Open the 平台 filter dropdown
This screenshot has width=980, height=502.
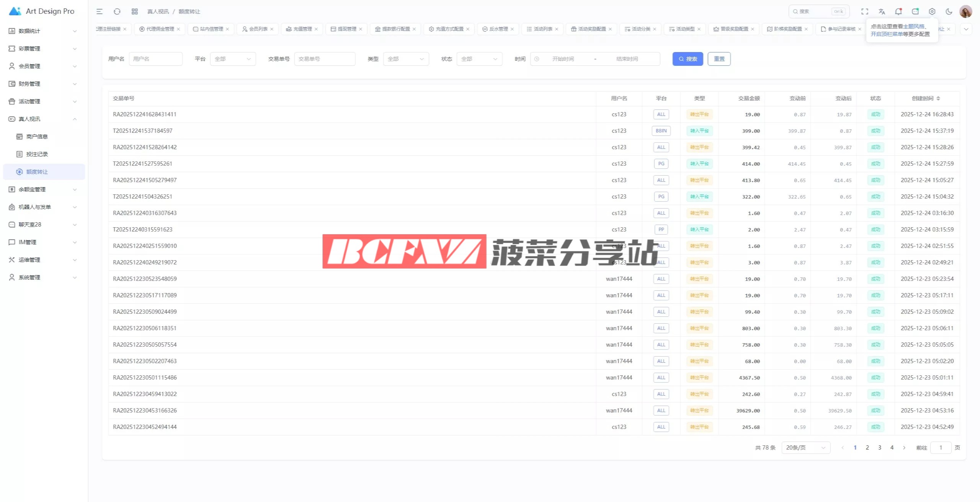pos(233,59)
